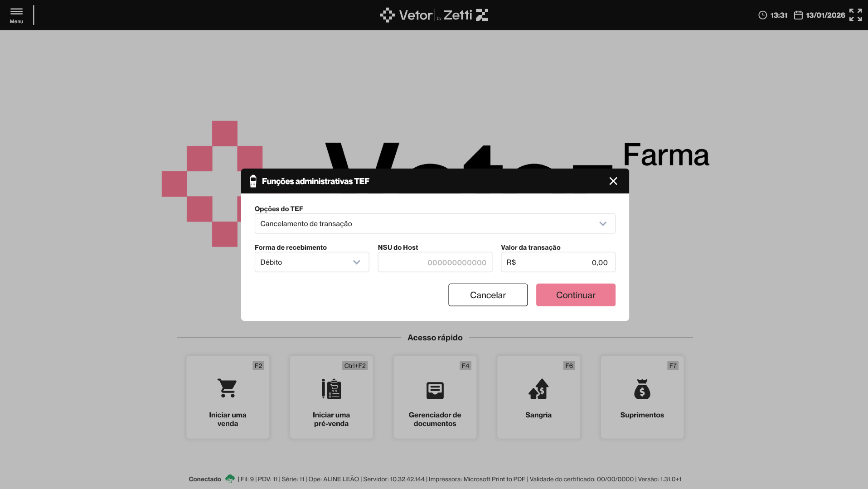The height and width of the screenshot is (489, 868).
Task: Click the 13/01/2026 date display
Action: pyautogui.click(x=825, y=15)
